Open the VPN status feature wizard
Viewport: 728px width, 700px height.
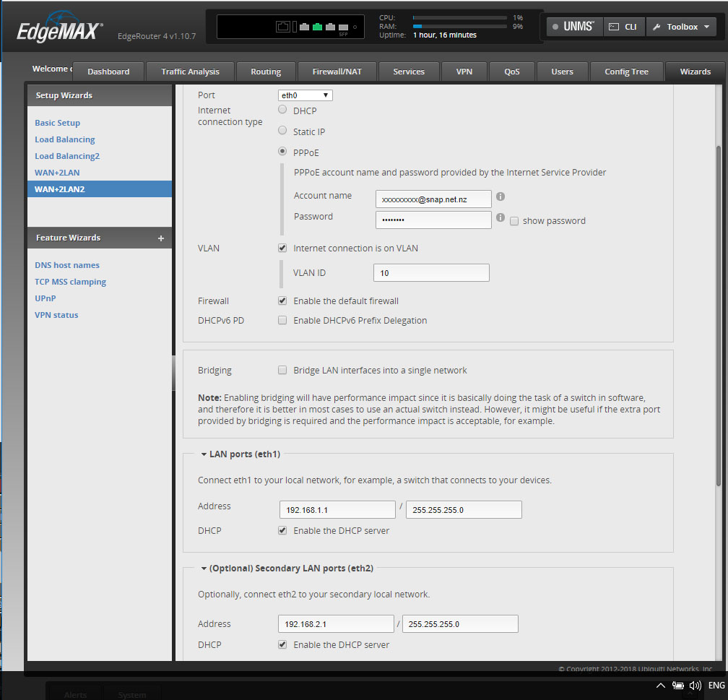click(x=56, y=315)
